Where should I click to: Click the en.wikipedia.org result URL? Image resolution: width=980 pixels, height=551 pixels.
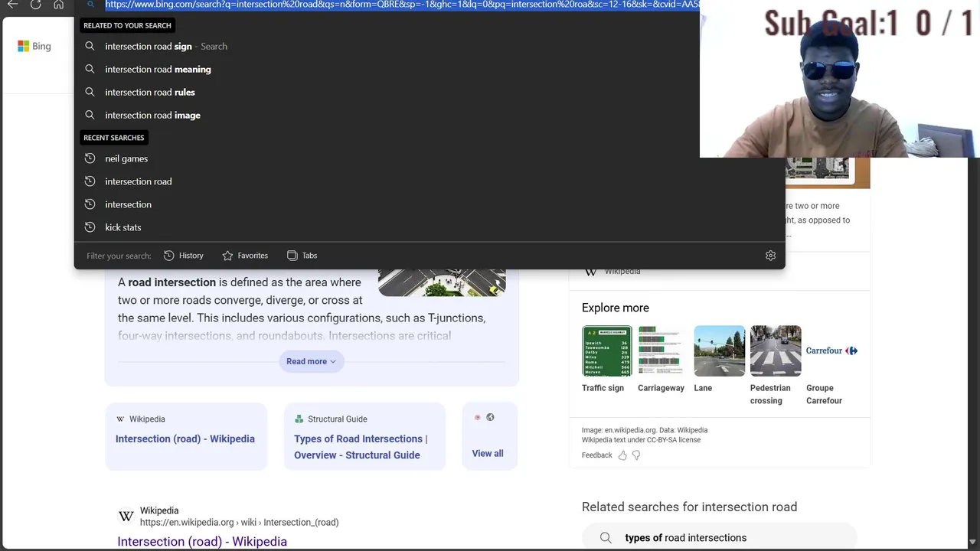[239, 523]
